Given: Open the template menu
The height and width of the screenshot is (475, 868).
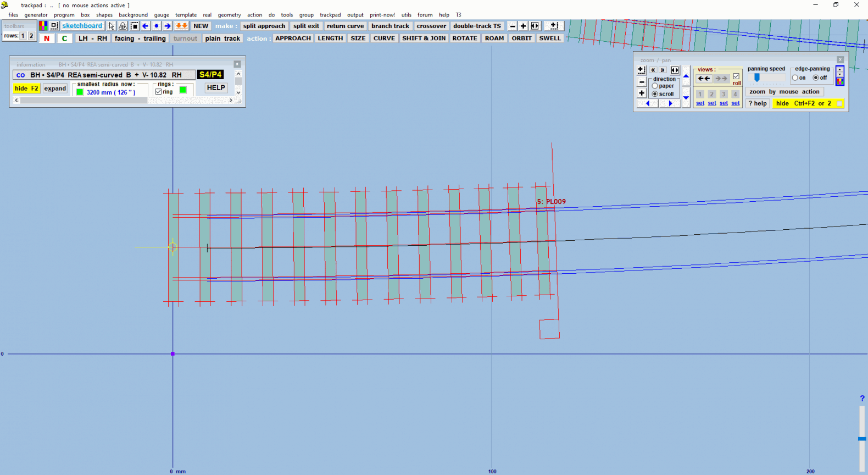Looking at the screenshot, I should point(186,15).
